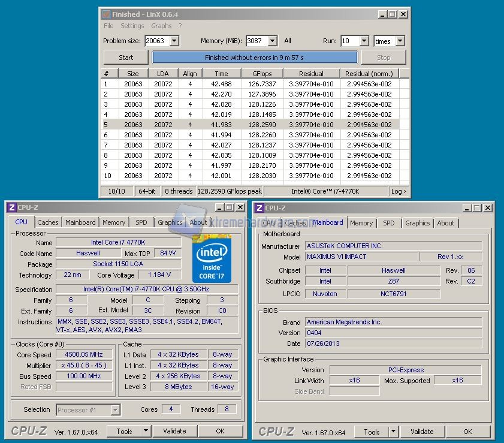Click the LinX app icon in title bar
Image resolution: width=504 pixels, height=443 pixels.
pos(105,14)
